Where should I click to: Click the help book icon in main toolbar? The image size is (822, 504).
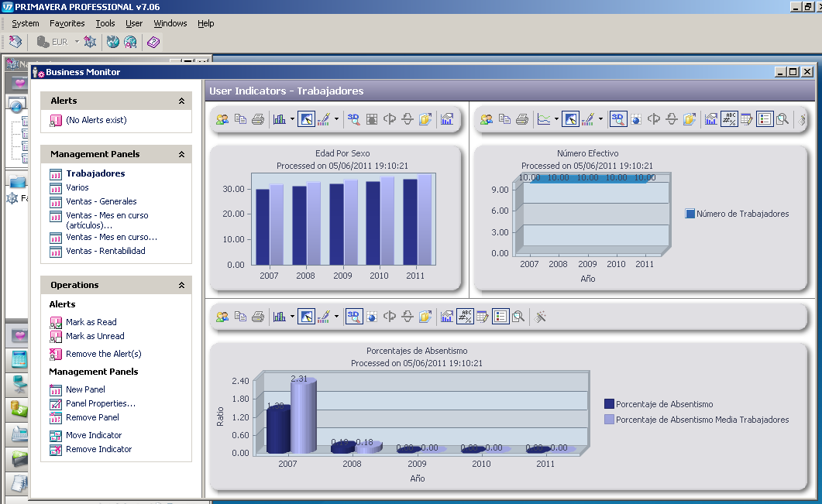pos(153,42)
